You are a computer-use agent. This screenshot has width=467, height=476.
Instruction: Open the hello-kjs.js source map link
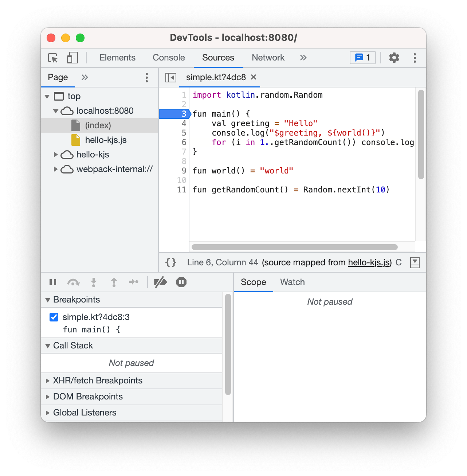368,262
